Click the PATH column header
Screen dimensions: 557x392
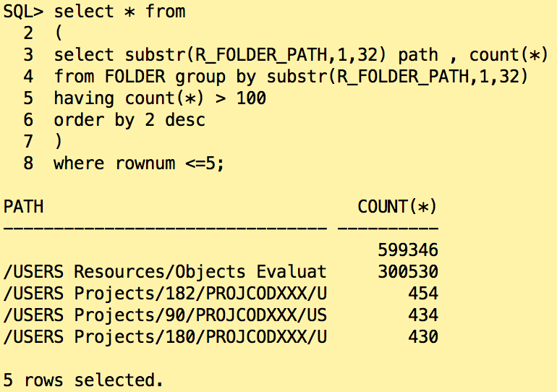coord(23,207)
